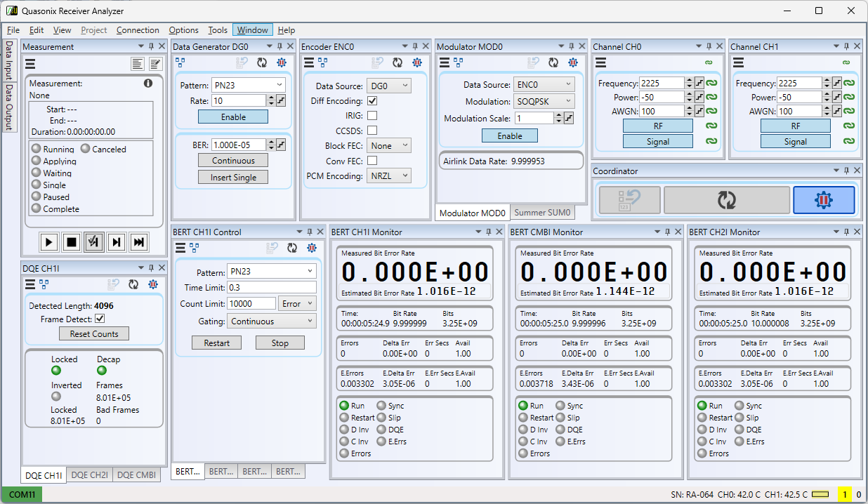This screenshot has height=504, width=868.
Task: Click the CH0 Power spinner arrows
Action: point(688,97)
